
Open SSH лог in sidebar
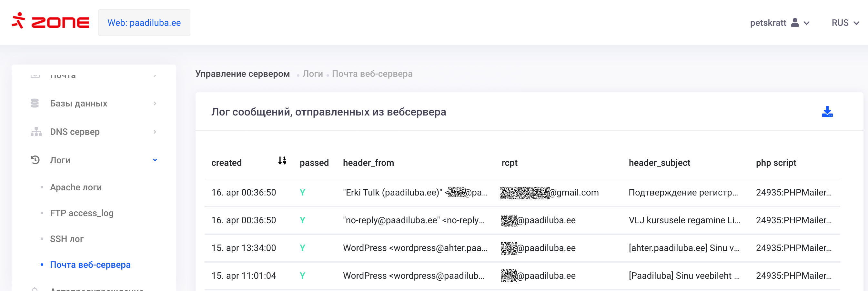tap(67, 239)
